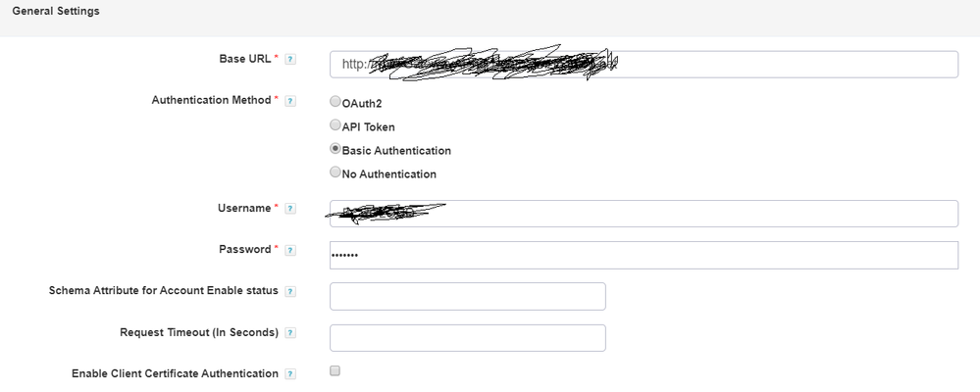Click the Password input field
980x392 pixels.
coord(644,255)
